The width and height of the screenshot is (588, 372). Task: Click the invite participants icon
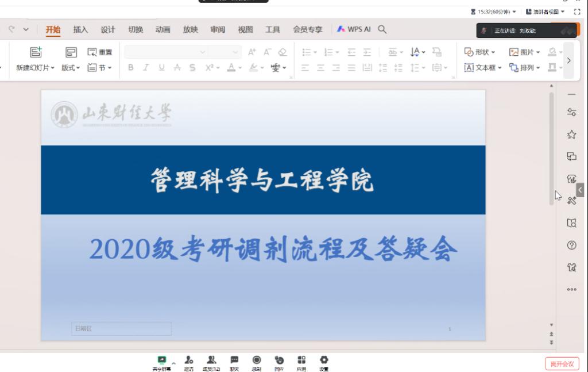[x=189, y=362]
